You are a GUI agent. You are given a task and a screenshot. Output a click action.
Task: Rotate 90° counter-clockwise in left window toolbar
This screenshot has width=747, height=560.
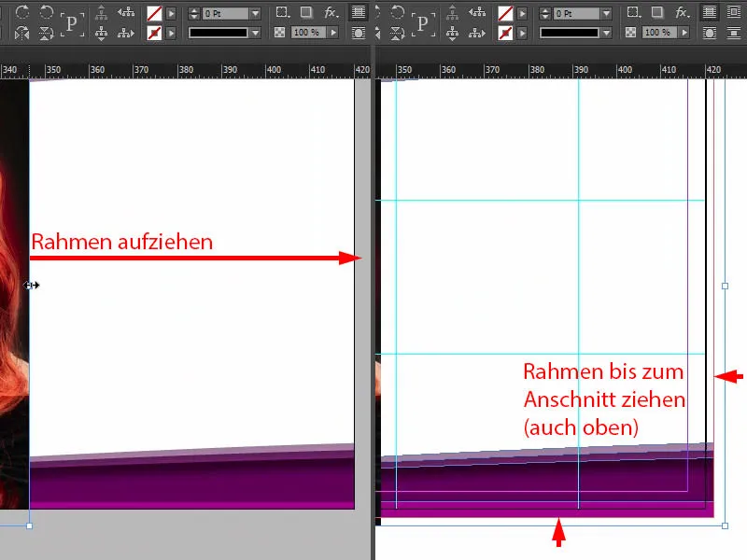pyautogui.click(x=46, y=12)
